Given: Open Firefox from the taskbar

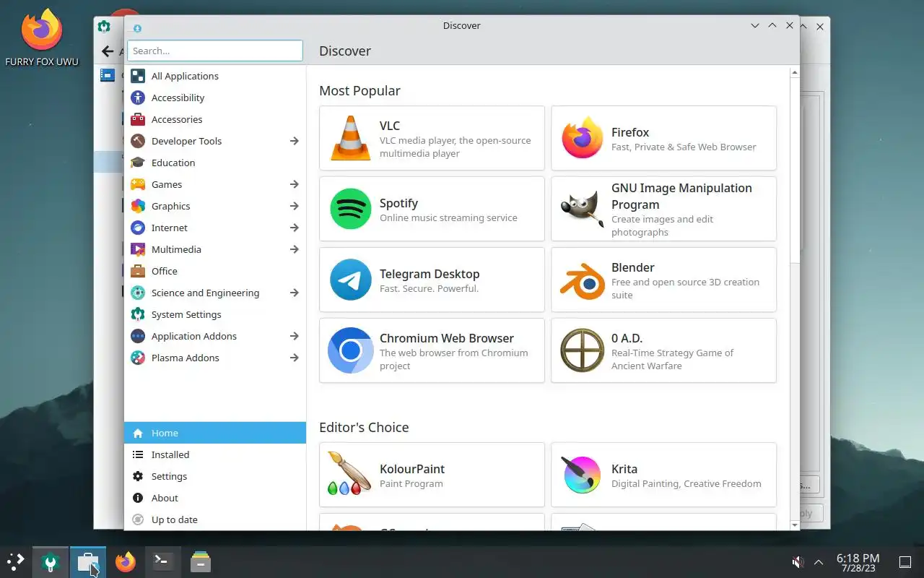Looking at the screenshot, I should tap(126, 561).
